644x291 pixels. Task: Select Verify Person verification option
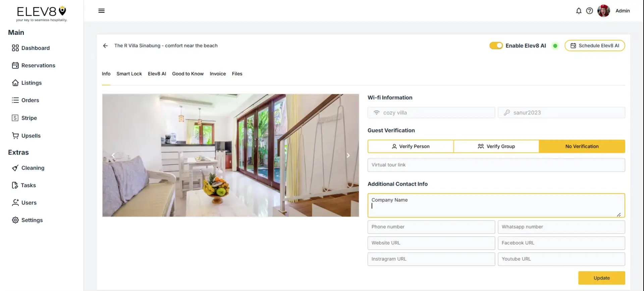coord(411,146)
